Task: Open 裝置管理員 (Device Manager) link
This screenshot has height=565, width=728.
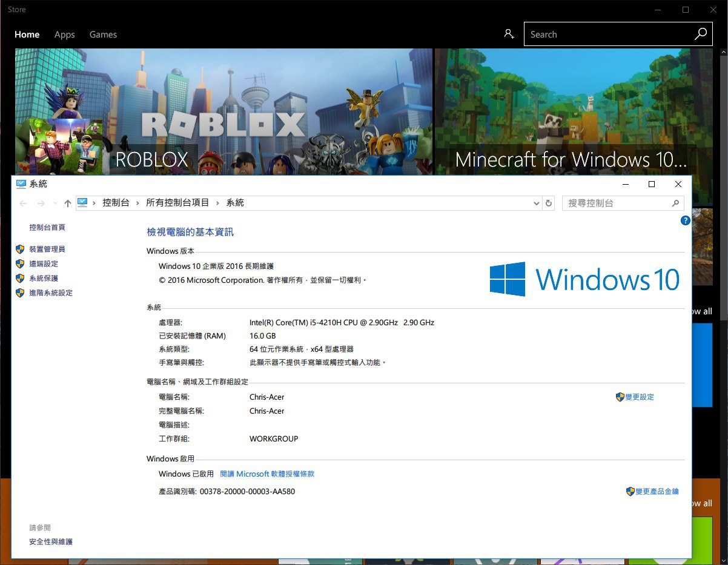Action: click(47, 249)
